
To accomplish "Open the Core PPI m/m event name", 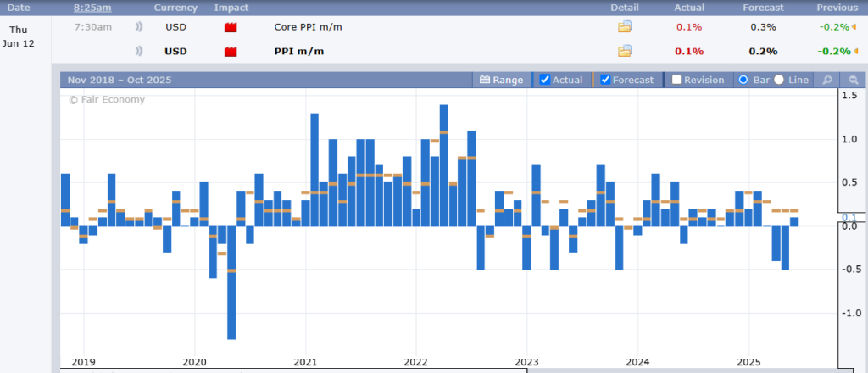I will 308,27.
